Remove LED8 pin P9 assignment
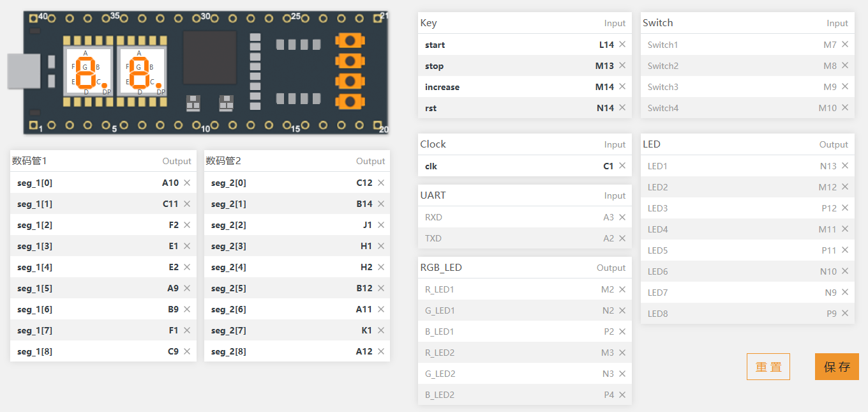The image size is (868, 412). coord(845,314)
